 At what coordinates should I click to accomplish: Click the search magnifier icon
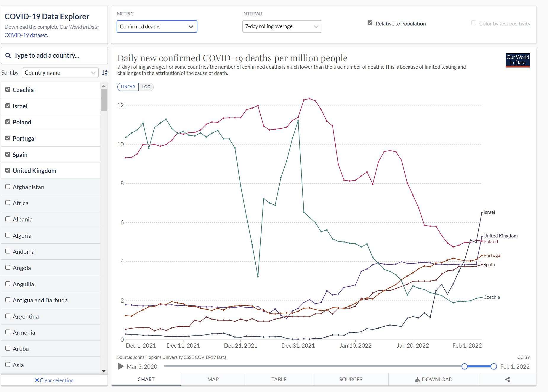pyautogui.click(x=8, y=56)
